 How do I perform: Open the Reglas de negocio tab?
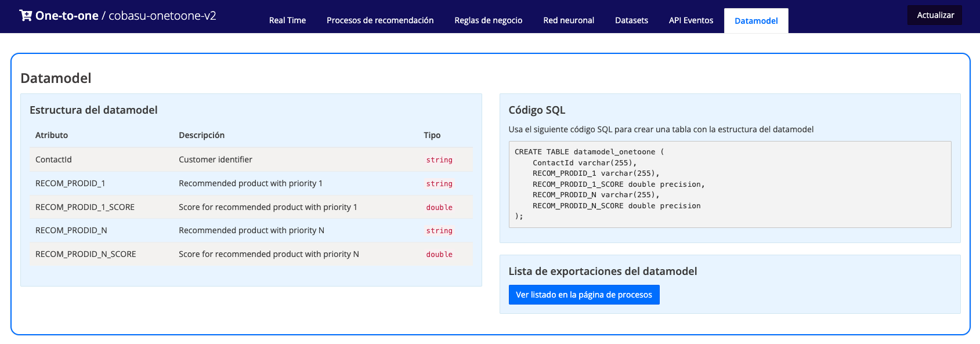488,20
